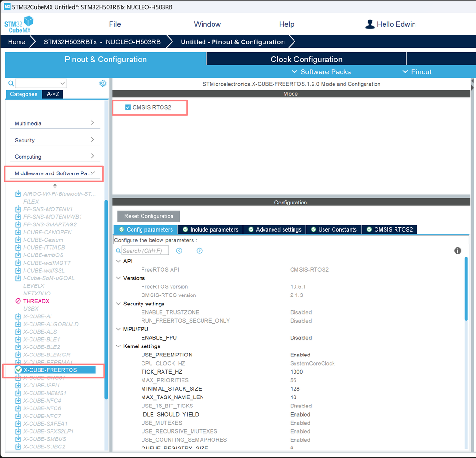Viewport: 476px width, 458px height.
Task: Open the File menu
Action: click(115, 24)
